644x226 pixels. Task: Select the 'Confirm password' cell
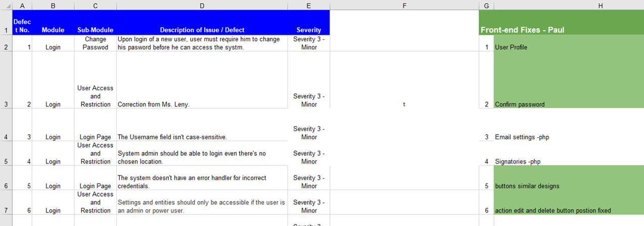(x=569, y=80)
